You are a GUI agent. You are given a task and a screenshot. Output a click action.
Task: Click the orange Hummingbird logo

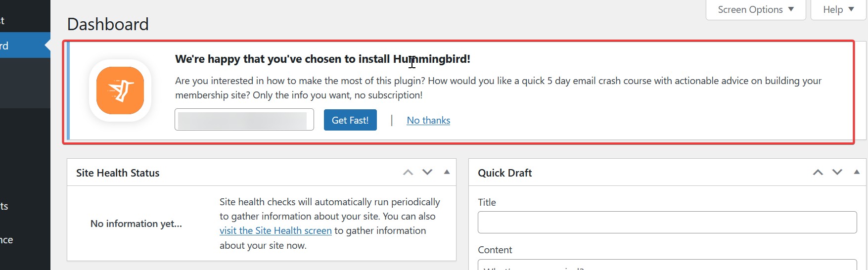click(120, 90)
